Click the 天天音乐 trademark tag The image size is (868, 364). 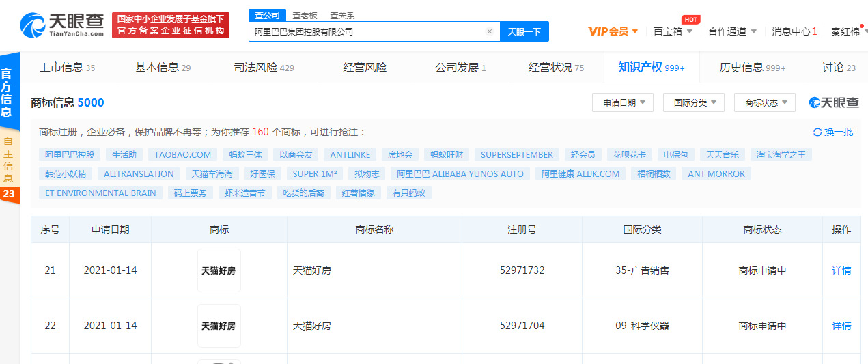(722, 154)
